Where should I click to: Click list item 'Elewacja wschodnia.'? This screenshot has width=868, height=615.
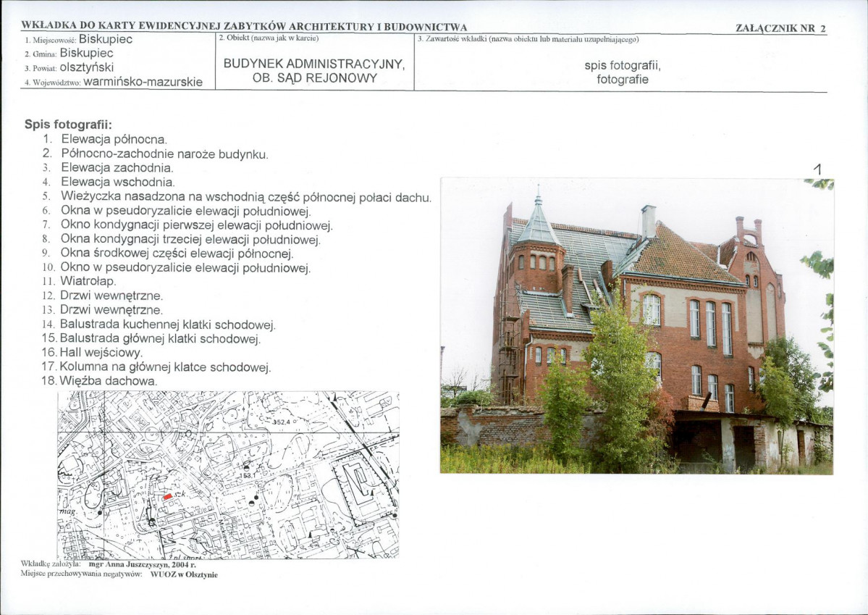coord(118,183)
